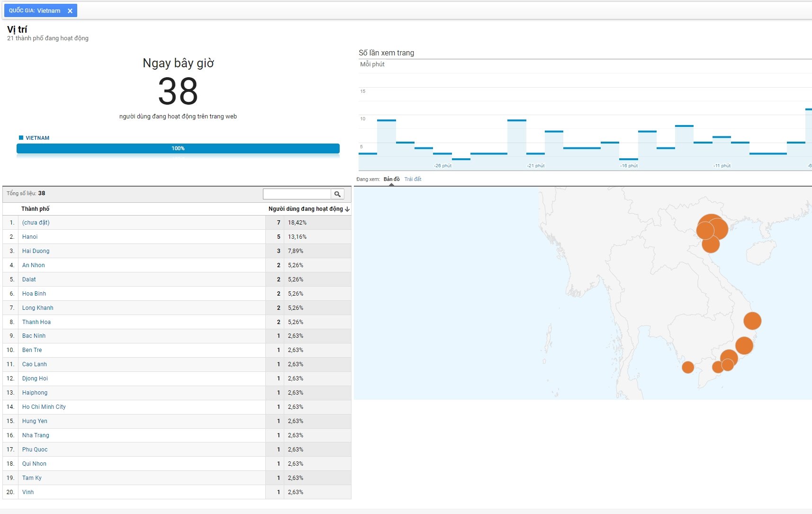This screenshot has width=812, height=514.
Task: Open the Hai Duong city link
Action: pos(36,251)
